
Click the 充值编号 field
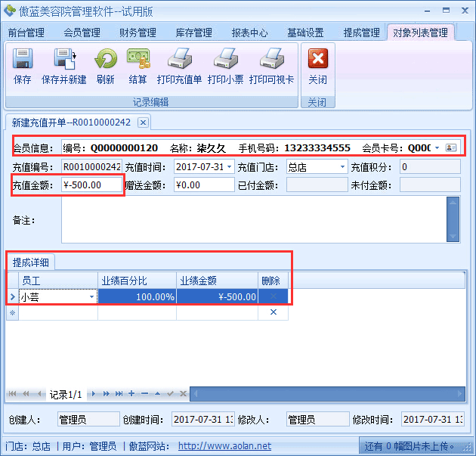[x=91, y=166]
